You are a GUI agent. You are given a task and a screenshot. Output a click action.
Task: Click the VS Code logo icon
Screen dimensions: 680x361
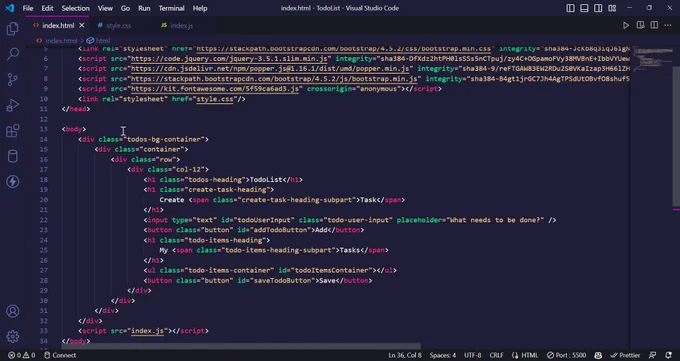point(10,8)
